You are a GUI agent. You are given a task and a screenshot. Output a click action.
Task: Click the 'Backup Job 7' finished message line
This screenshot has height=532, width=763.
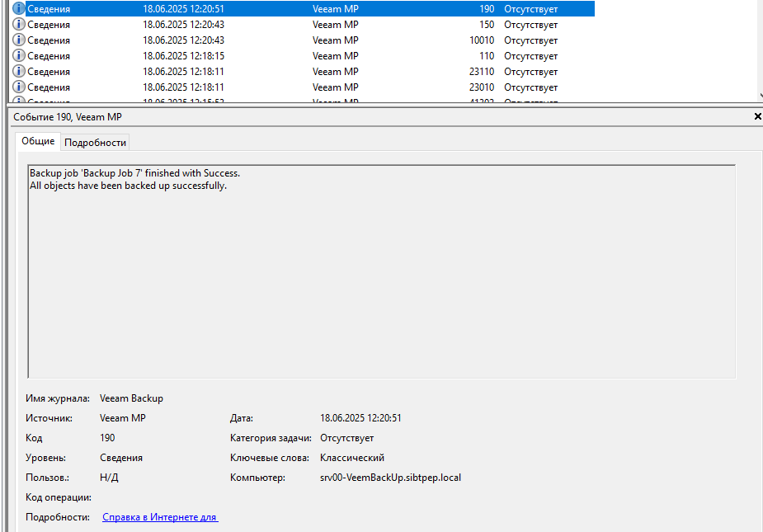point(134,172)
